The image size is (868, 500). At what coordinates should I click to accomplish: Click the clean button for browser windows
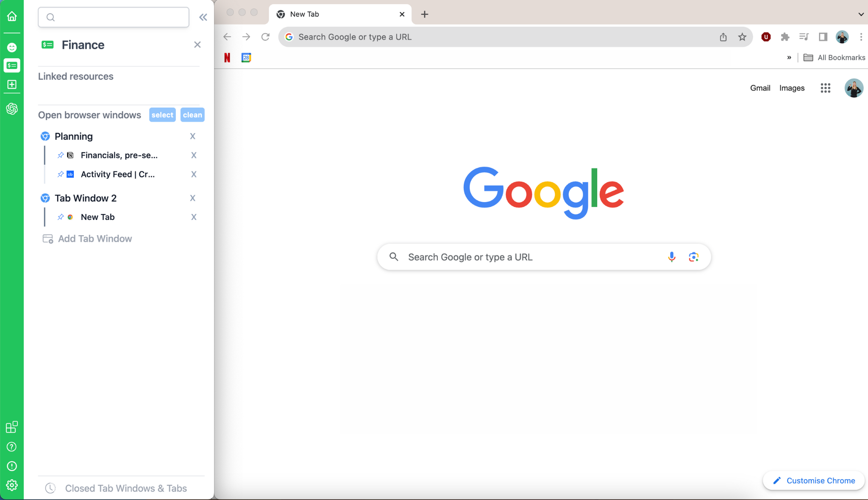pos(192,114)
